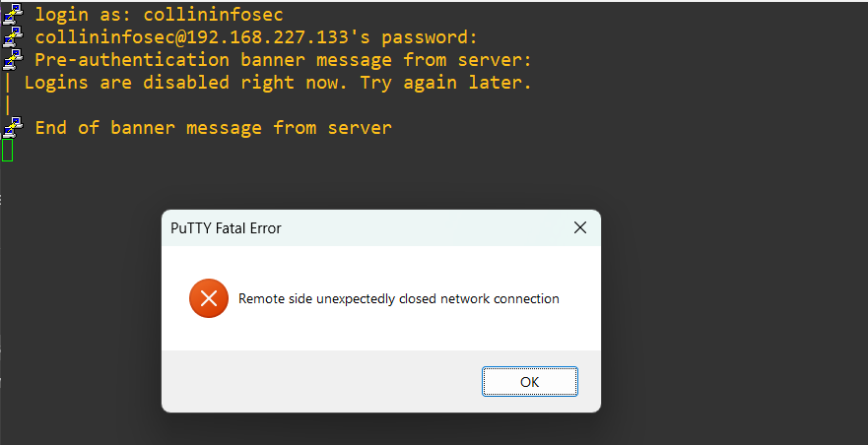Click 'End of banner message from server' text

coord(213,128)
